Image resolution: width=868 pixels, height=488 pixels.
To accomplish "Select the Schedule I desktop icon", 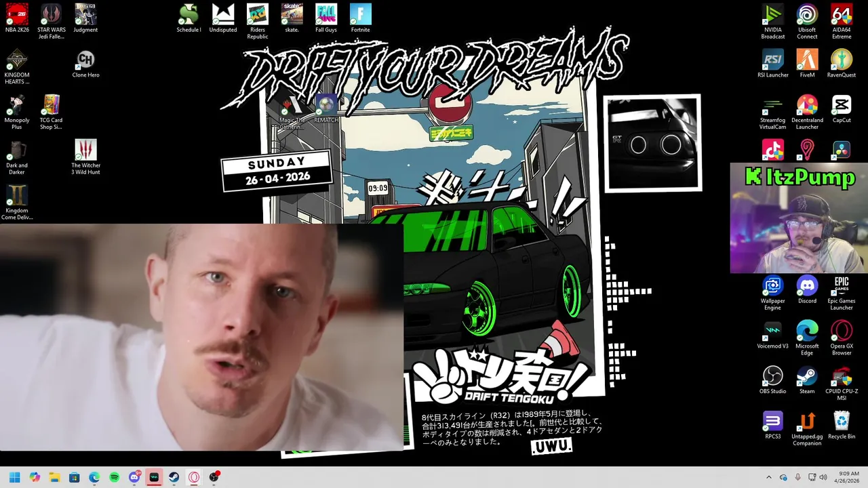I will (189, 18).
